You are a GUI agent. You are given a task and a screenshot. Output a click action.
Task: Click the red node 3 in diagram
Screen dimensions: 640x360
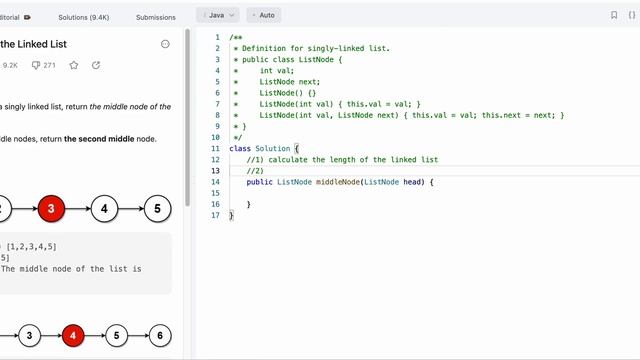[51, 209]
